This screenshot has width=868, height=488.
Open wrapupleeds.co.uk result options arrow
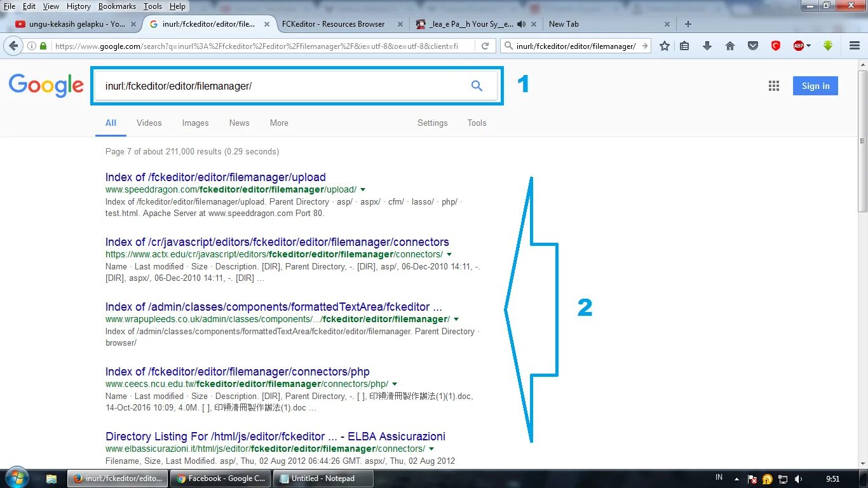[456, 320]
